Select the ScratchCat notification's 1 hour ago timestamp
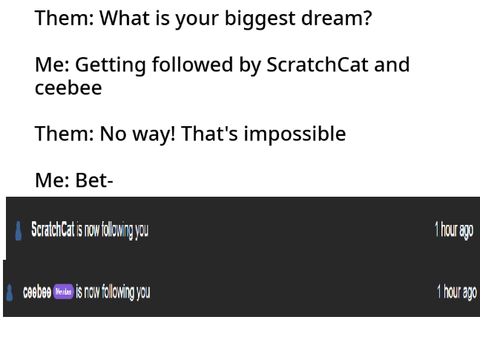The image size is (480, 360). pos(454,230)
